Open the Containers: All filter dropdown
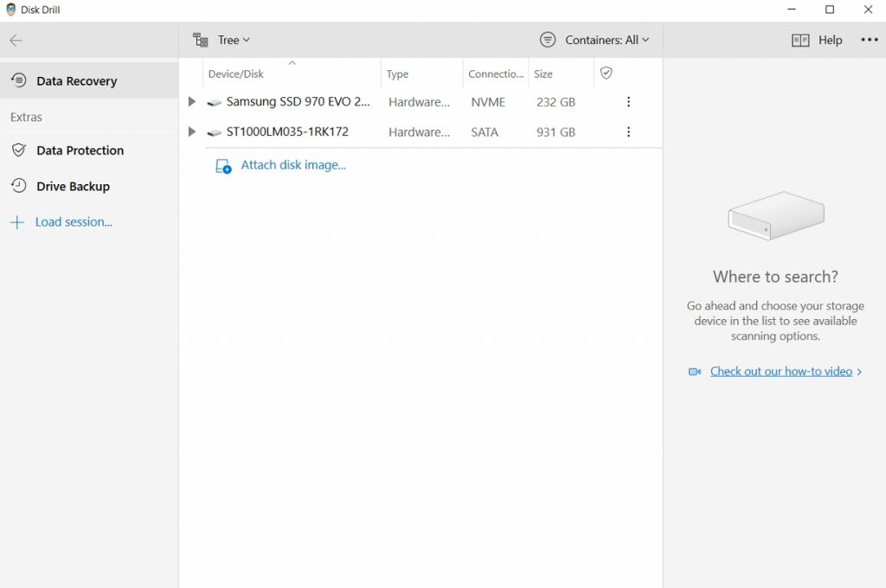 point(607,40)
